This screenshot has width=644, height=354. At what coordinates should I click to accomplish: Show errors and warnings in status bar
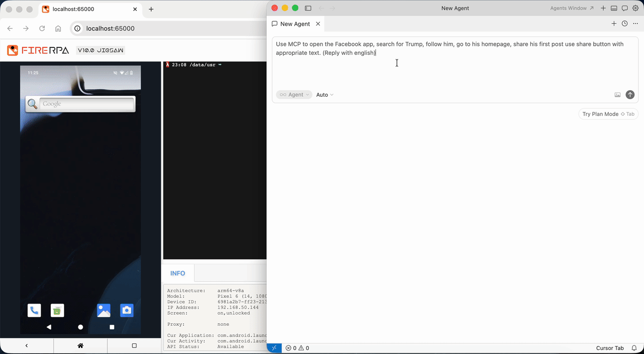pos(297,348)
